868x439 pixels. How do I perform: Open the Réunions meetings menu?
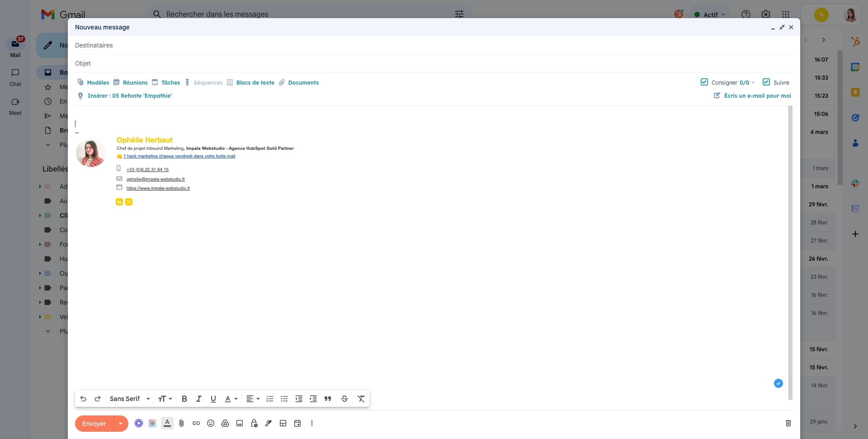click(x=135, y=82)
